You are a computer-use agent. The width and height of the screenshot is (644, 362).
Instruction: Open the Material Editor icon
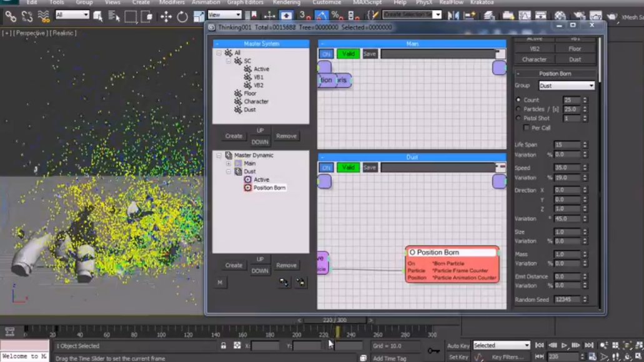[x=560, y=16]
